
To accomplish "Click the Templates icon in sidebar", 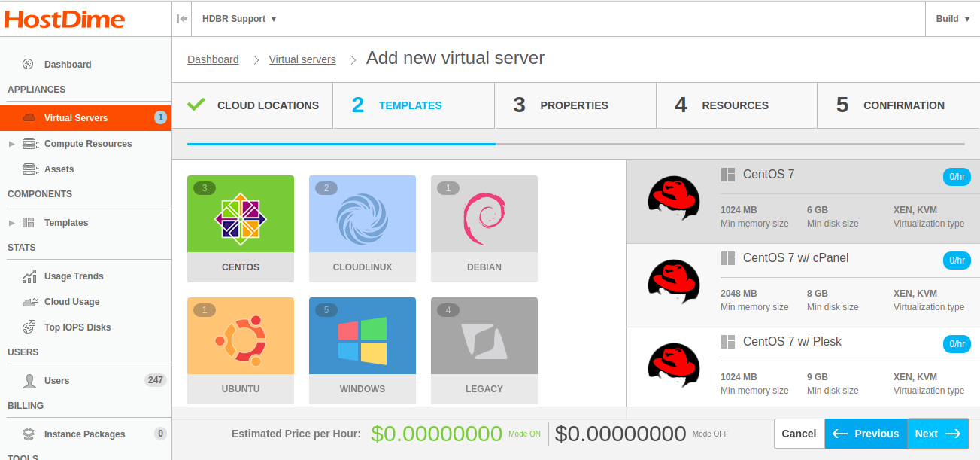I will pos(29,222).
